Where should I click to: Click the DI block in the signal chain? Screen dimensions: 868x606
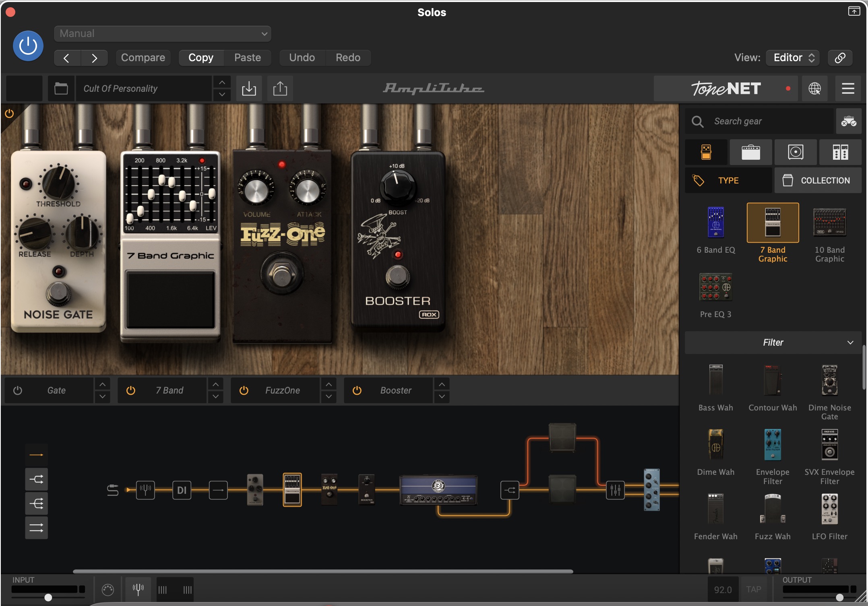coord(182,490)
